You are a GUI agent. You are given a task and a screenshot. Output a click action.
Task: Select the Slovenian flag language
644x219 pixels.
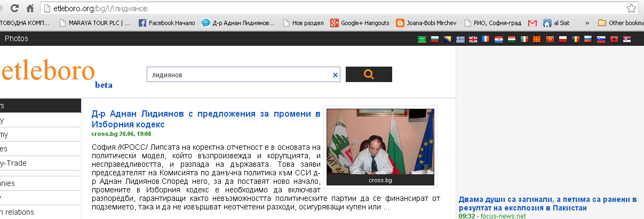point(601,39)
